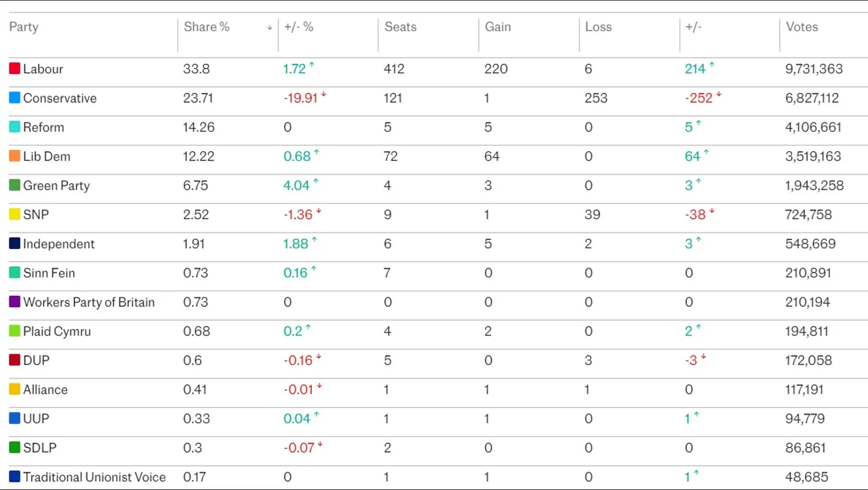Select the Reform party name
The height and width of the screenshot is (490, 868).
coord(43,128)
